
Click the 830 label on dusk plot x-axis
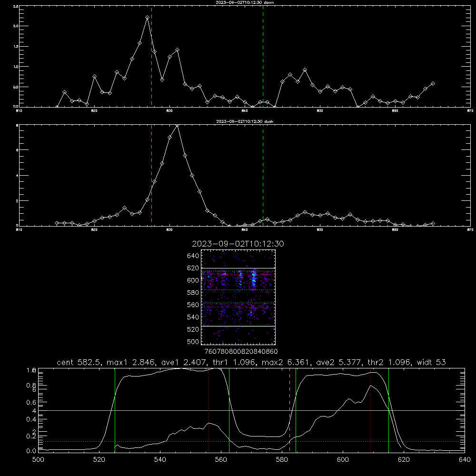click(x=169, y=230)
